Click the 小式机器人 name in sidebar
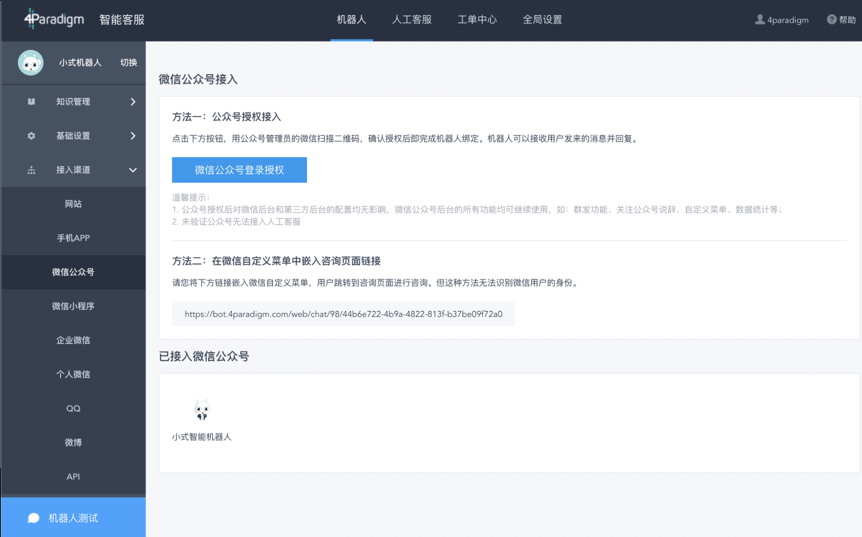862x537 pixels. [x=80, y=63]
